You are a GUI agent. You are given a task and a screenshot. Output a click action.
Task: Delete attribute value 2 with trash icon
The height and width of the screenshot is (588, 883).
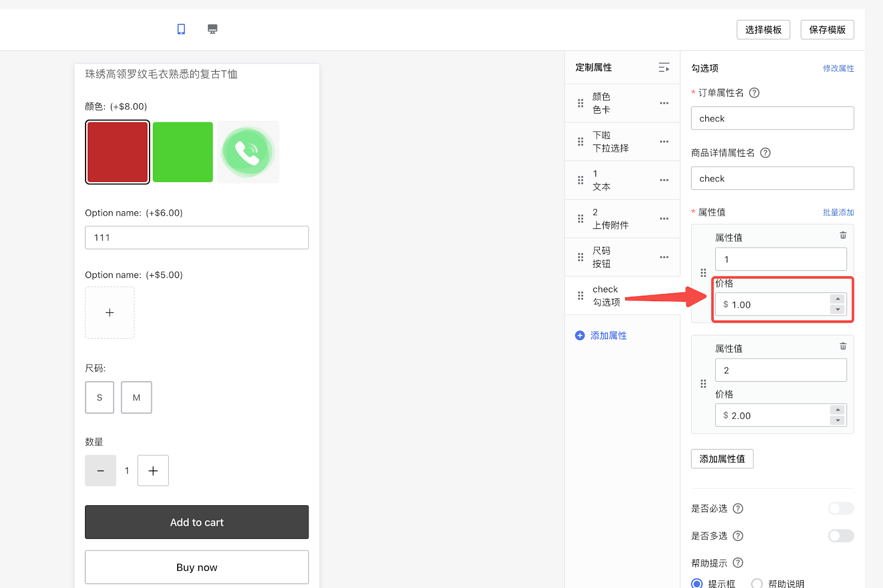tap(843, 346)
